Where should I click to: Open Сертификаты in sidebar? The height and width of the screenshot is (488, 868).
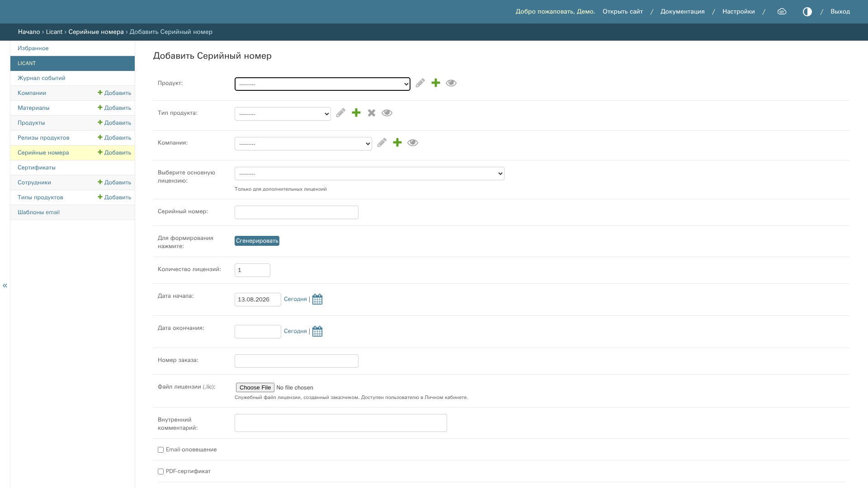point(37,168)
